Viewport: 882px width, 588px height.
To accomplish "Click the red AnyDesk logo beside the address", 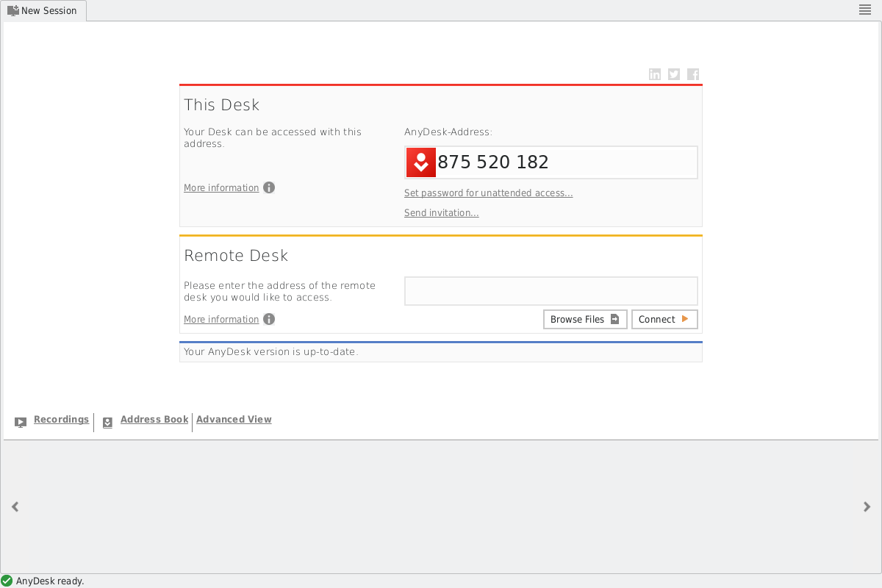I will 421,162.
